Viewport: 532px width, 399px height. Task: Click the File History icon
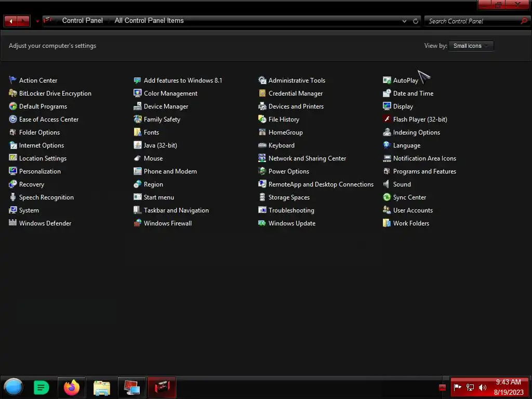coord(262,119)
